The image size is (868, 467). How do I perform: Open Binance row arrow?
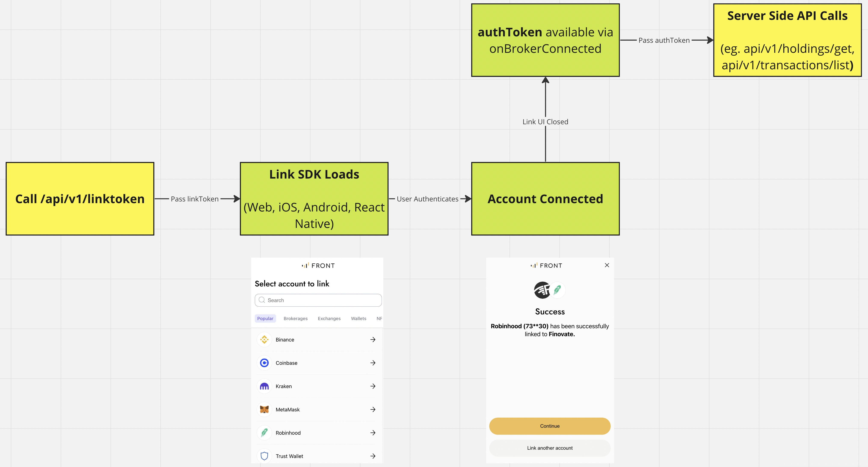coord(373,340)
